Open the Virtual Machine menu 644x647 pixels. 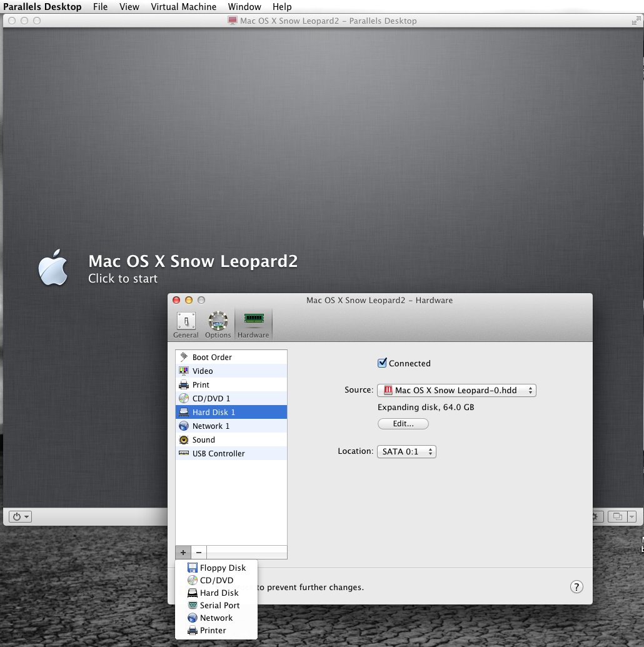pyautogui.click(x=183, y=7)
